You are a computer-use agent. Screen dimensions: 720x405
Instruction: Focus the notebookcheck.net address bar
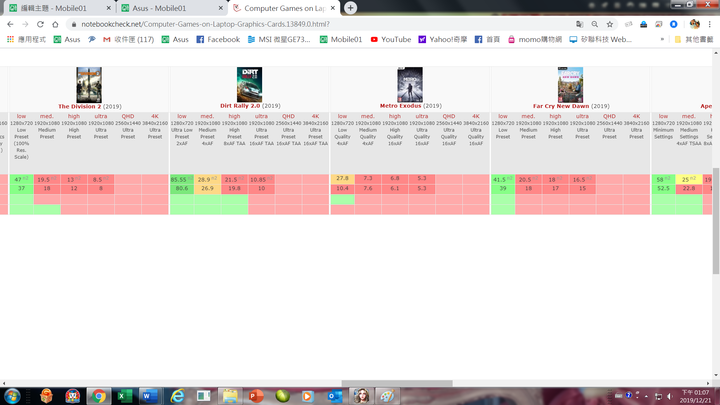321,24
